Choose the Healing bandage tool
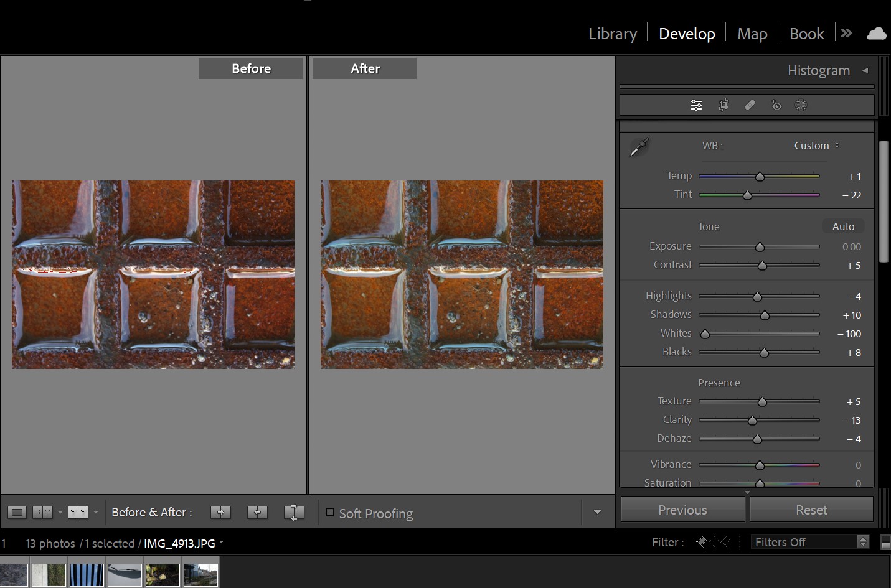Image resolution: width=891 pixels, height=588 pixels. pyautogui.click(x=750, y=105)
